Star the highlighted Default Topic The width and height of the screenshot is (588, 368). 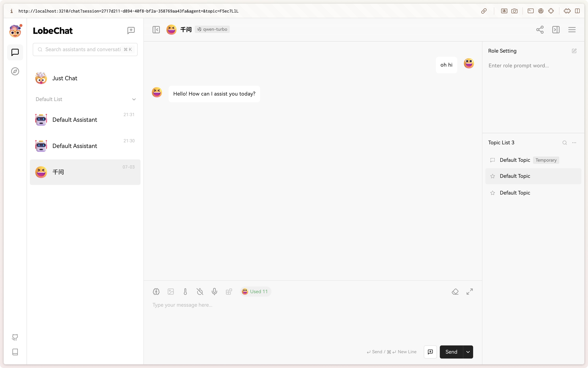point(493,176)
